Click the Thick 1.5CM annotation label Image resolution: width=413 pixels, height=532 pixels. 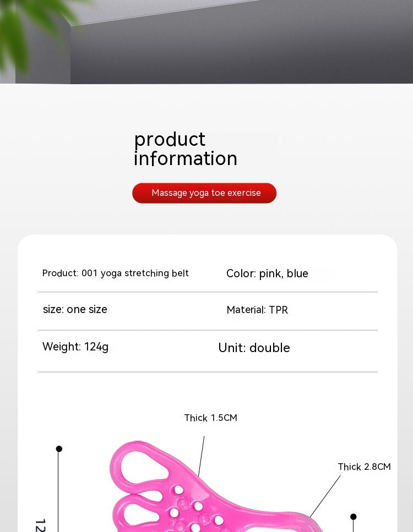[x=210, y=418]
